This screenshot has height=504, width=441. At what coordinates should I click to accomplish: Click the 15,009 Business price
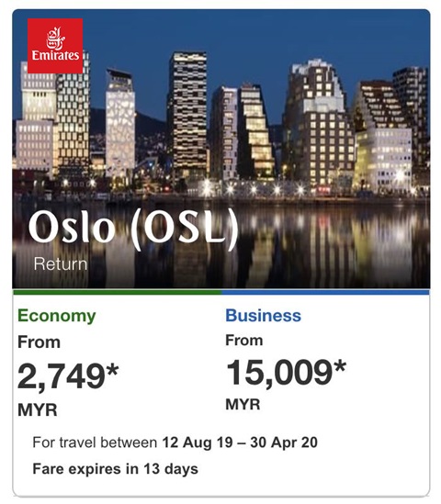[x=279, y=373]
